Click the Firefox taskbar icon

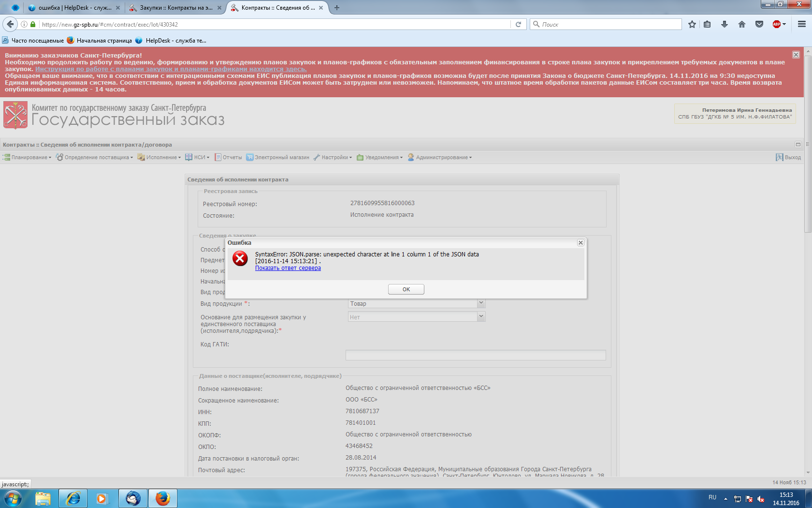point(163,498)
